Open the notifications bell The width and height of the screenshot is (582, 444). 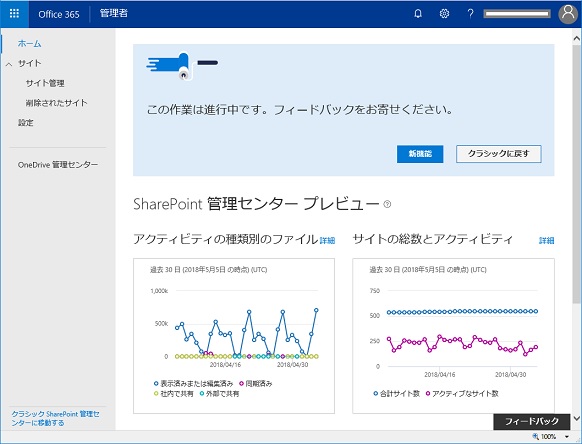(x=418, y=14)
